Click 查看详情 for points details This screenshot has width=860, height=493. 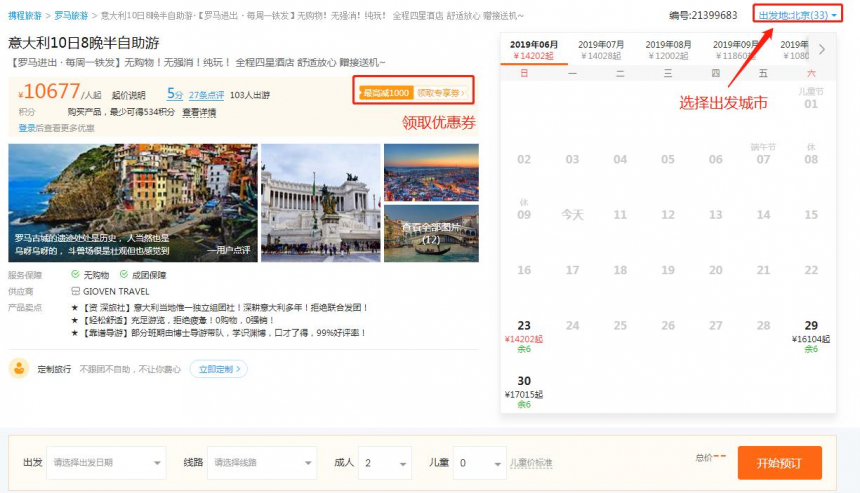coord(199,112)
